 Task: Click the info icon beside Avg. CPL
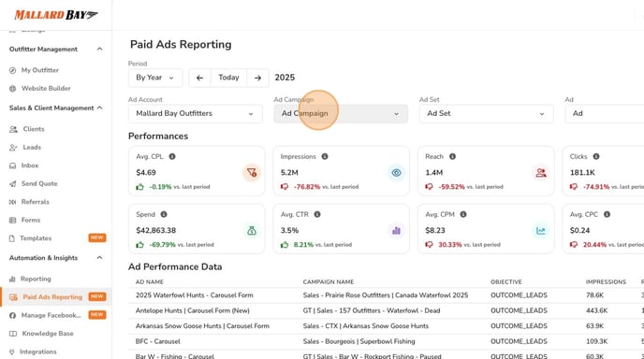172,156
